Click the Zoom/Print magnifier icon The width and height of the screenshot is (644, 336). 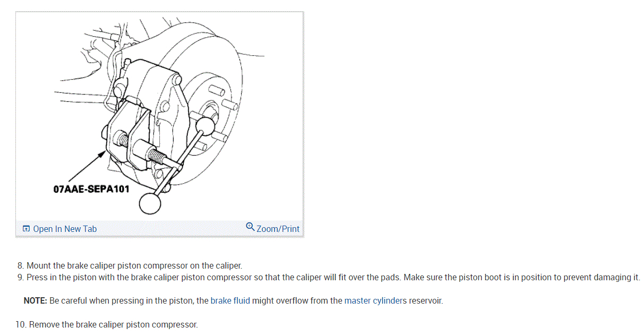[250, 227]
